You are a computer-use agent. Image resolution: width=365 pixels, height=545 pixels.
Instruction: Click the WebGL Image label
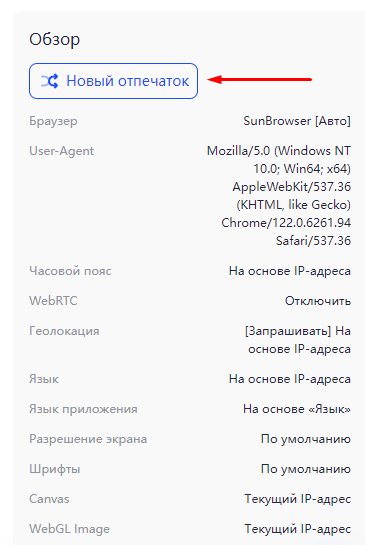pos(70,529)
